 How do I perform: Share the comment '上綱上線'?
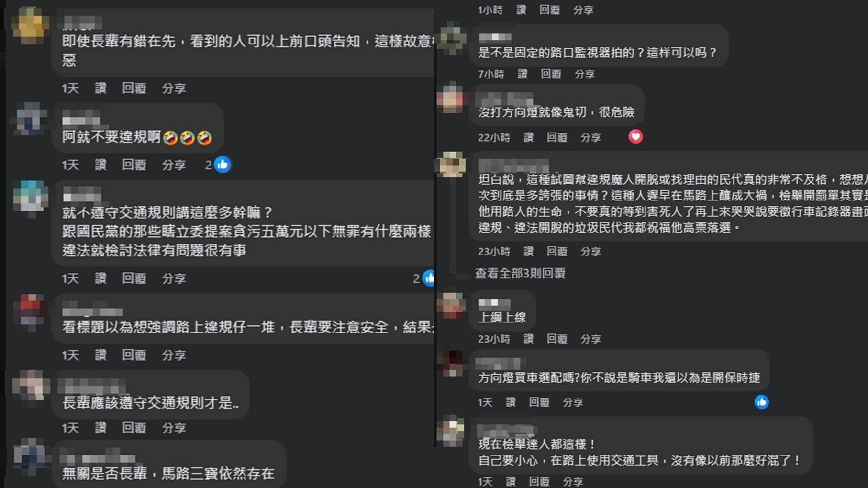(x=590, y=339)
